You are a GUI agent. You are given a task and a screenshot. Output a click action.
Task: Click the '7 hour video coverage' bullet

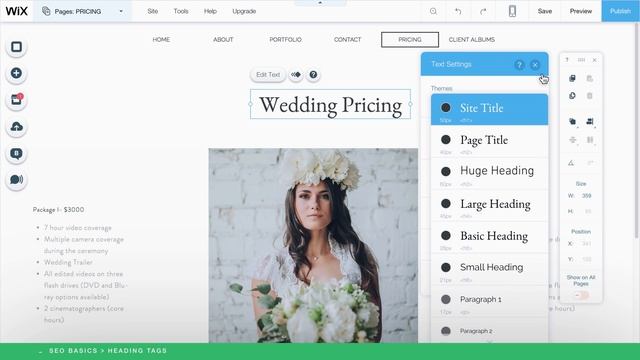(x=78, y=228)
